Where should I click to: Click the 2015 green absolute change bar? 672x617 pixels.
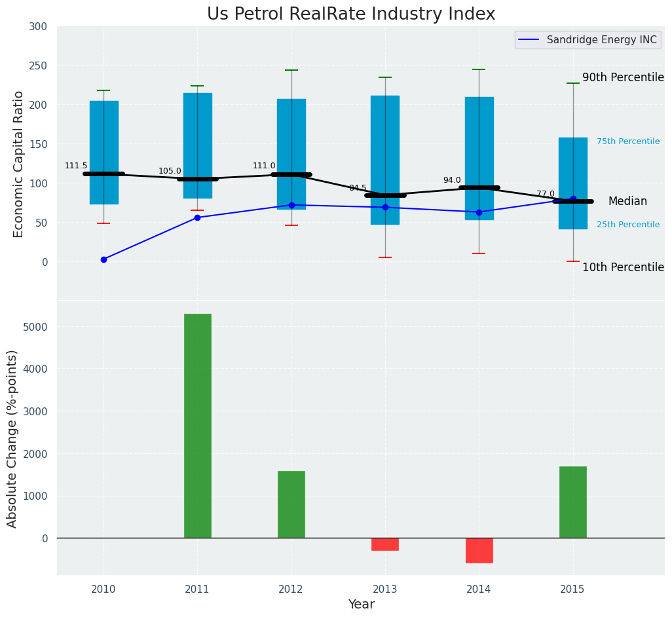pyautogui.click(x=572, y=502)
